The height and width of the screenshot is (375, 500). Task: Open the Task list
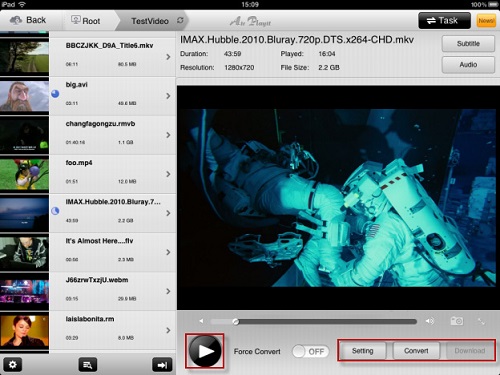[x=444, y=21]
